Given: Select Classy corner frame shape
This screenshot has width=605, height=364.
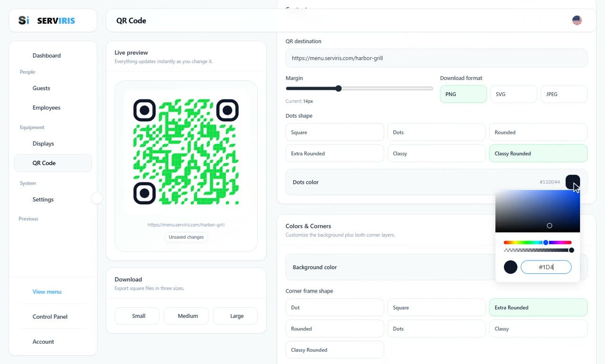Looking at the screenshot, I should click(538, 329).
